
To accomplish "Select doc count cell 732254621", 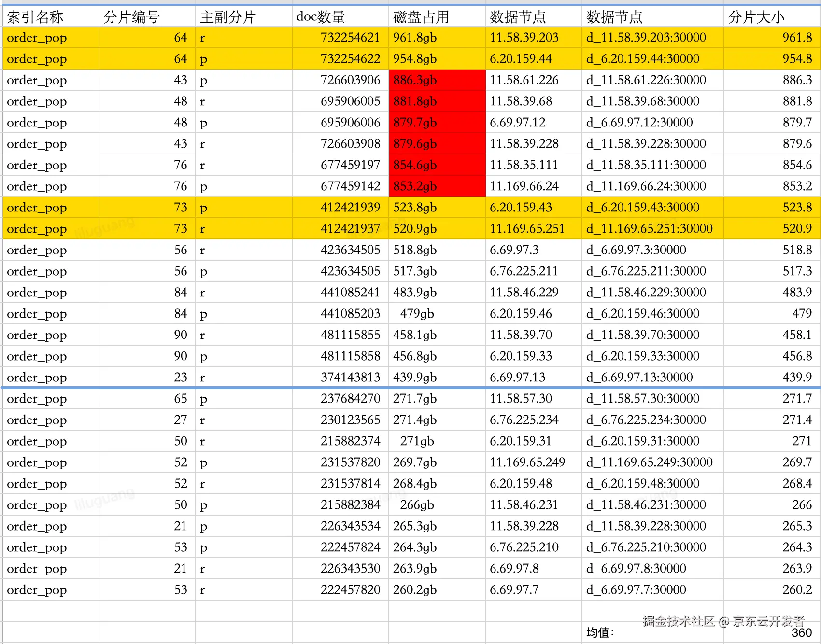I will 340,38.
